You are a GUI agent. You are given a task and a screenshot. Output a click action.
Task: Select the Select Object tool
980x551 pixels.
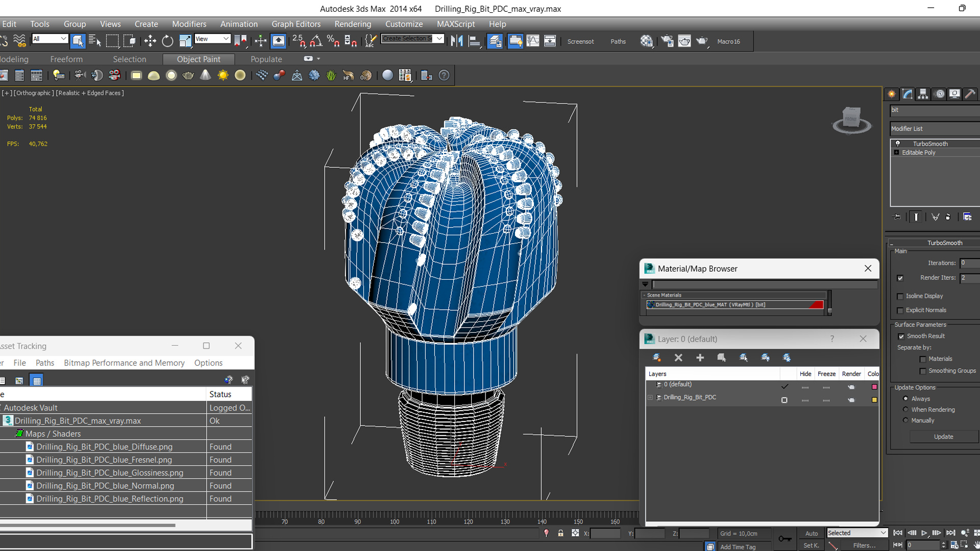point(78,41)
